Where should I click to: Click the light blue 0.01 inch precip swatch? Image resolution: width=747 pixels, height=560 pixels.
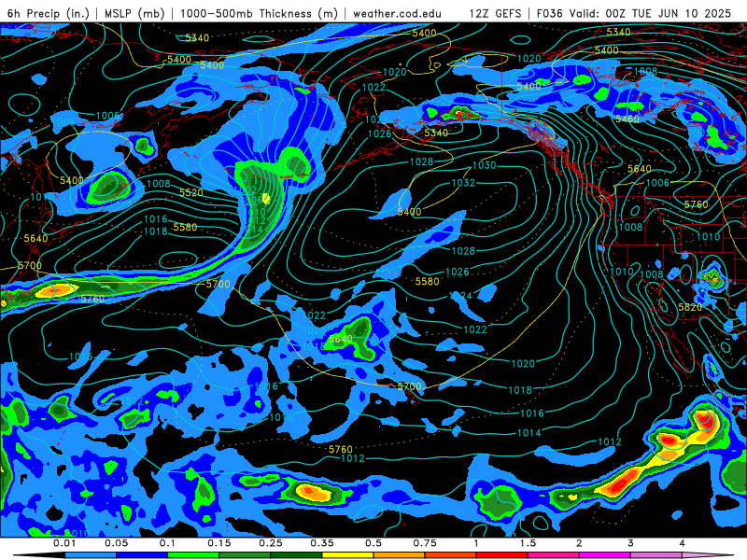pos(91,555)
